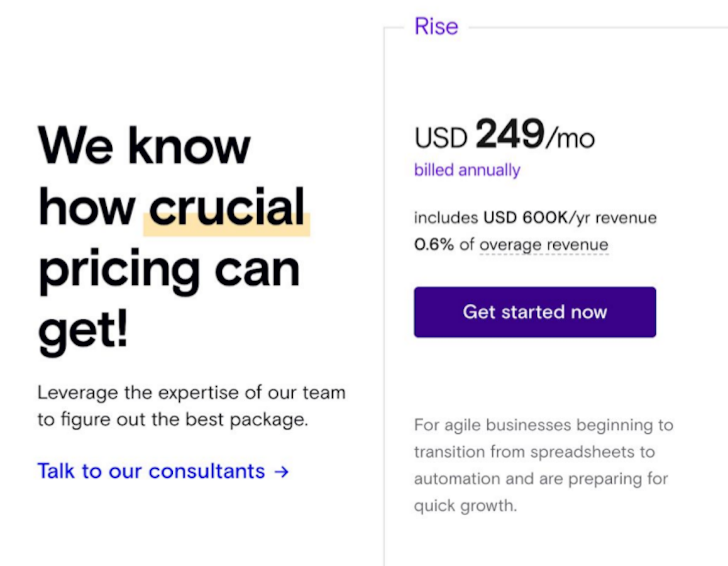This screenshot has height=566, width=728.
Task: Click the "quick growth." closing text
Action: [465, 506]
